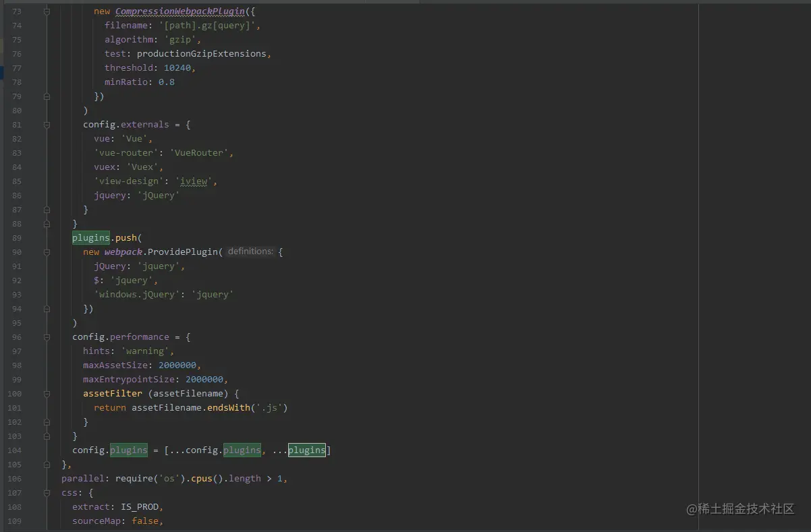Viewport: 811px width, 532px height.
Task: Click line number 90 in the gutter
Action: click(x=14, y=252)
